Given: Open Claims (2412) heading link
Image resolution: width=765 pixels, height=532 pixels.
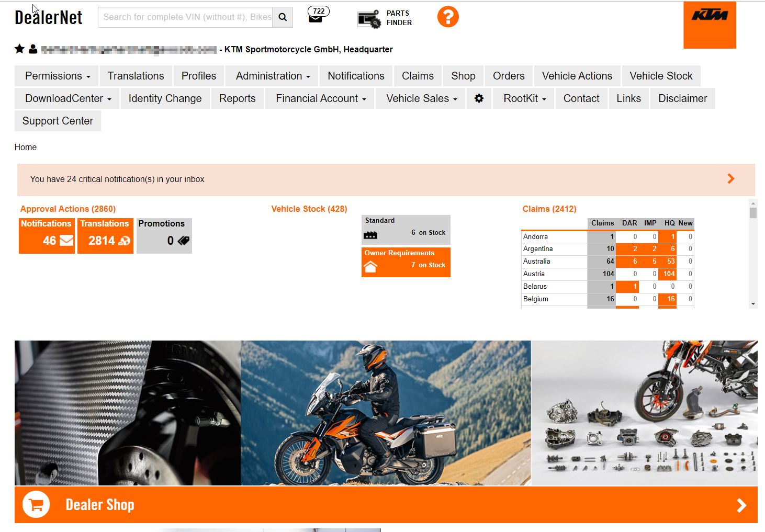Looking at the screenshot, I should pyautogui.click(x=549, y=209).
